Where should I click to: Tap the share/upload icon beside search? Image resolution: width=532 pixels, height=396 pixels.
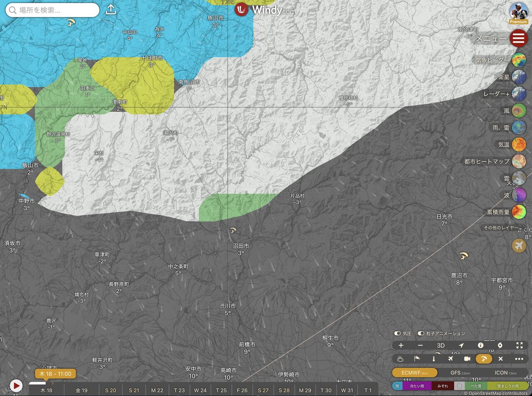pos(111,10)
